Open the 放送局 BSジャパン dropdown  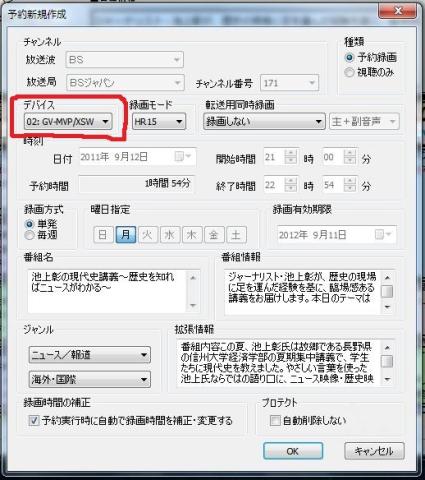point(125,83)
